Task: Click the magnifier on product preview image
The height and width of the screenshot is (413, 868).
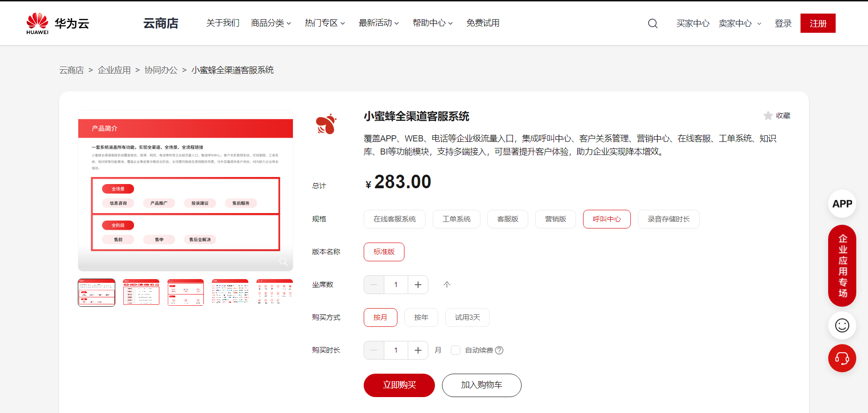Action: (283, 262)
